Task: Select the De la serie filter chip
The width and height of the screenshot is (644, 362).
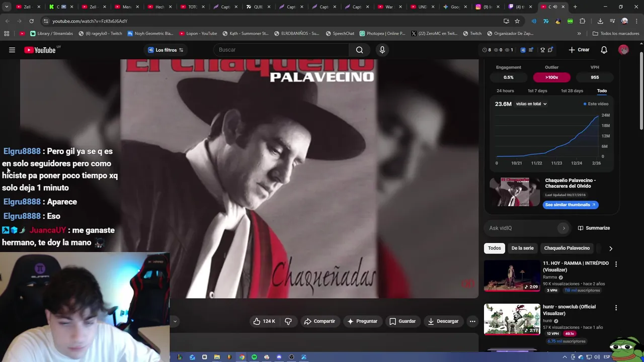Action: click(522, 248)
